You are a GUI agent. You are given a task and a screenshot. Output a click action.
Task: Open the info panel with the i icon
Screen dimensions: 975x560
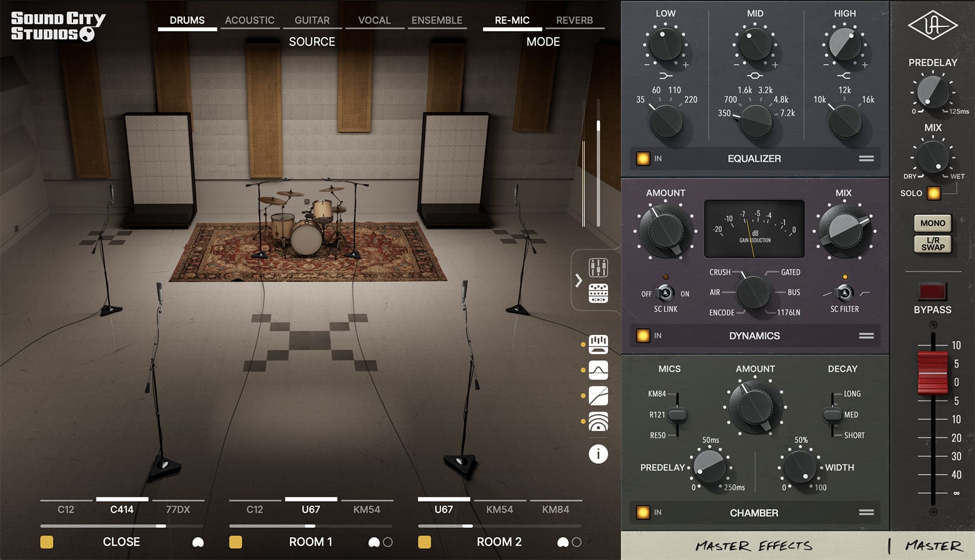(x=599, y=454)
